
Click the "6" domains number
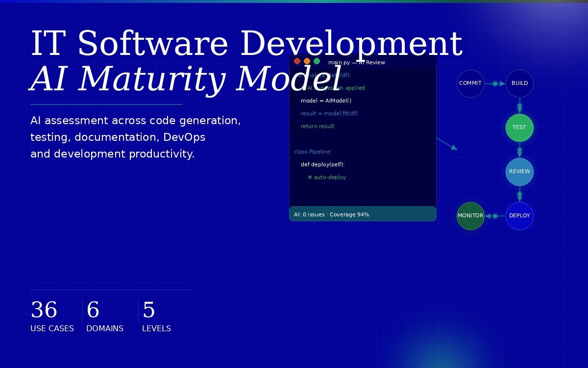93,310
